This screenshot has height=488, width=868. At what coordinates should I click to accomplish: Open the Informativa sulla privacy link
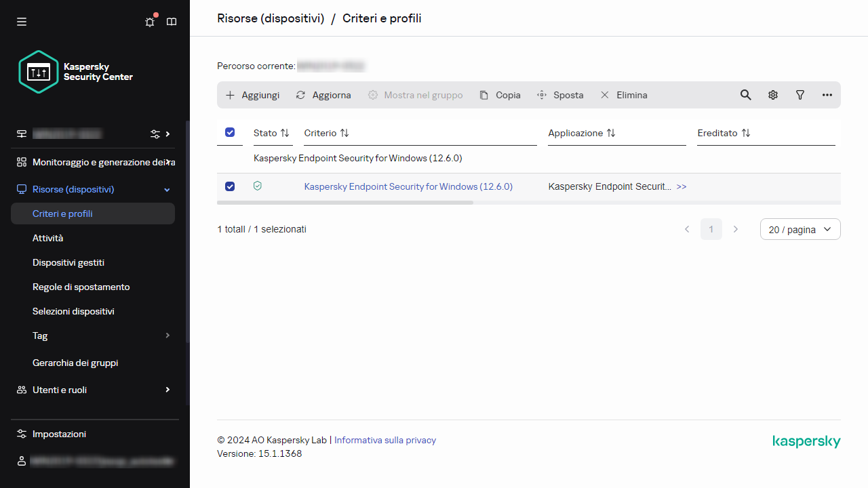[385, 440]
